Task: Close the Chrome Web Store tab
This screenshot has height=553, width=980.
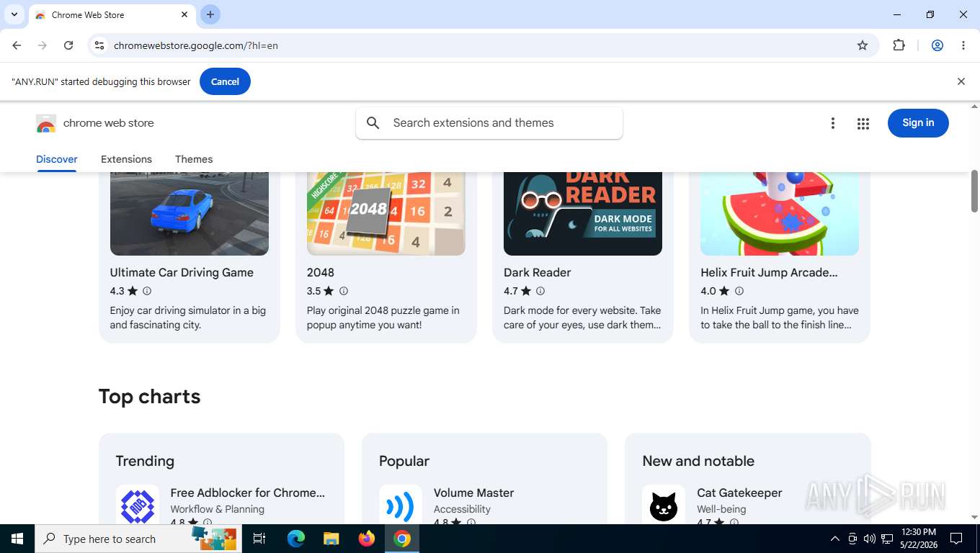Action: coord(184,14)
